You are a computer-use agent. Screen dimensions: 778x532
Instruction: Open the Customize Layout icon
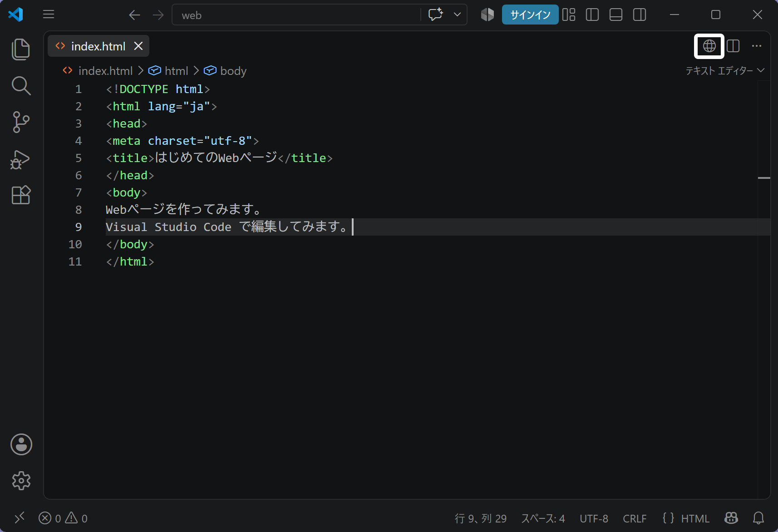point(569,15)
